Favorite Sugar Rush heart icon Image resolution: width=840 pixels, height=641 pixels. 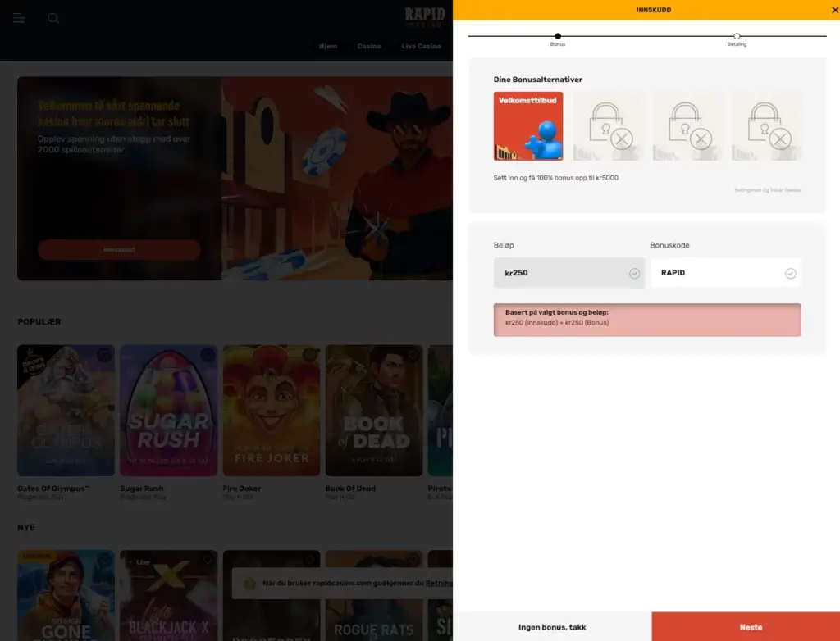[208, 354]
